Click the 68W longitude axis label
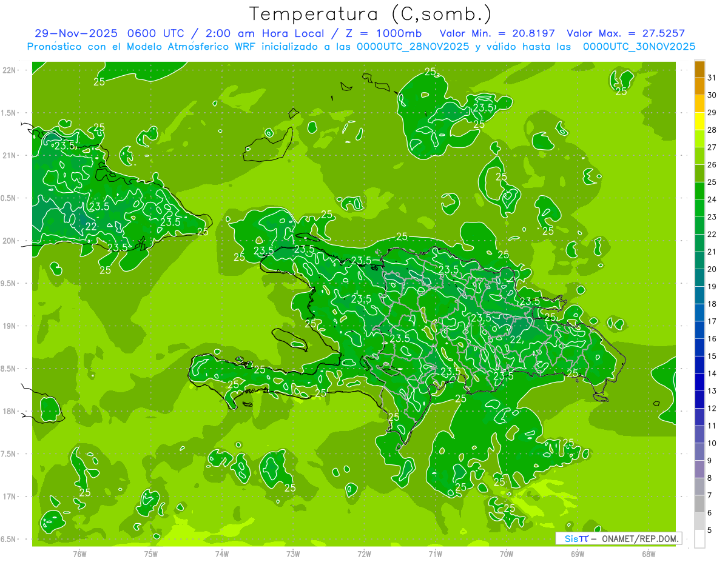Image resolution: width=728 pixels, height=562 pixels. (x=649, y=554)
